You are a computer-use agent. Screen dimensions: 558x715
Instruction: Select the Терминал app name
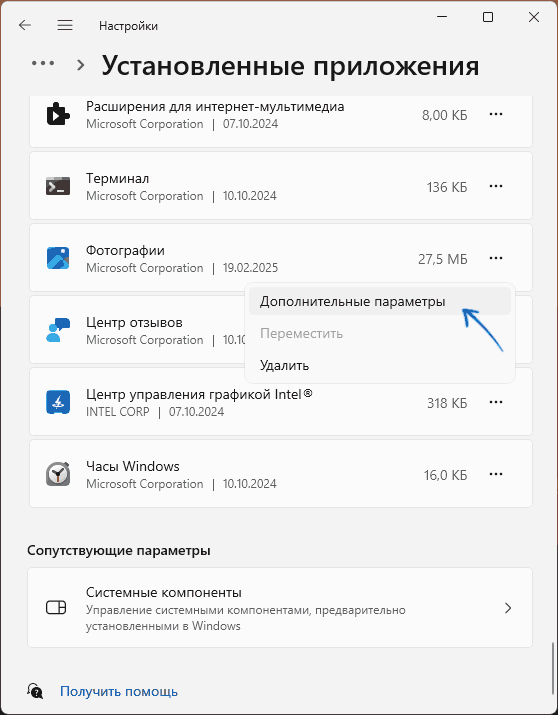pyautogui.click(x=118, y=179)
